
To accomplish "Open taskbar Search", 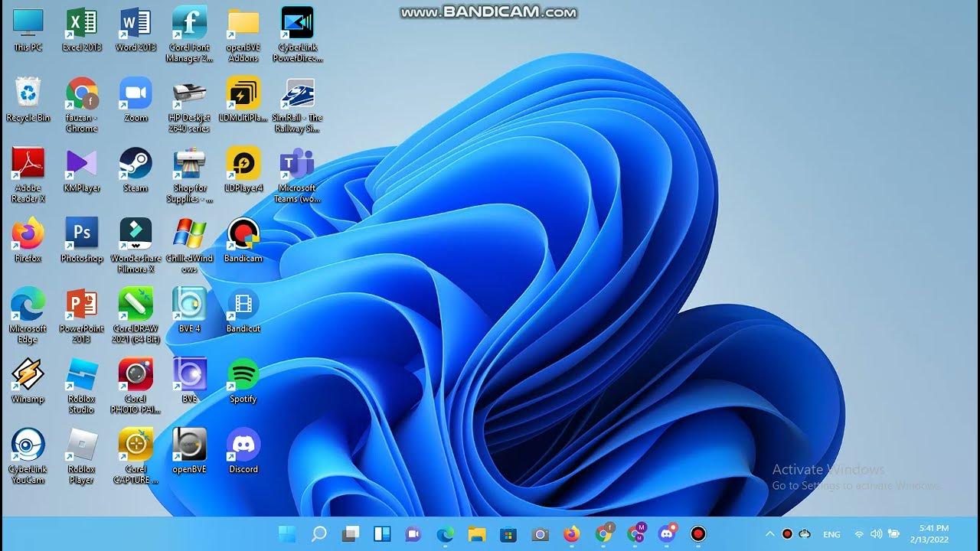I will click(x=319, y=533).
